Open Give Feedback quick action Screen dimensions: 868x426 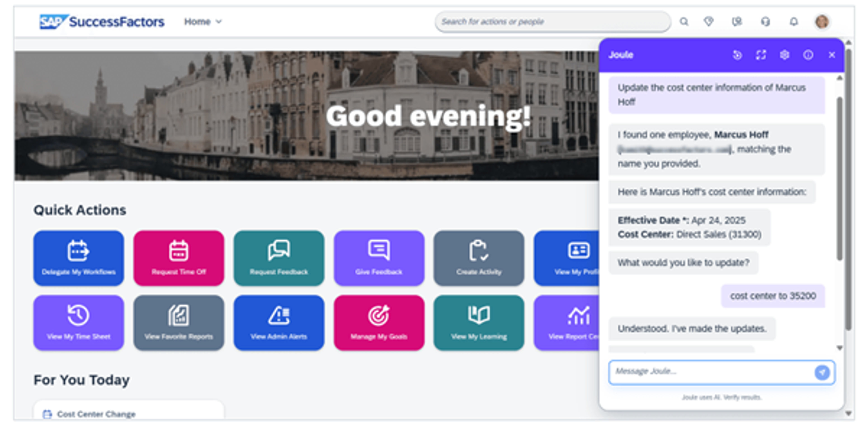tap(379, 258)
